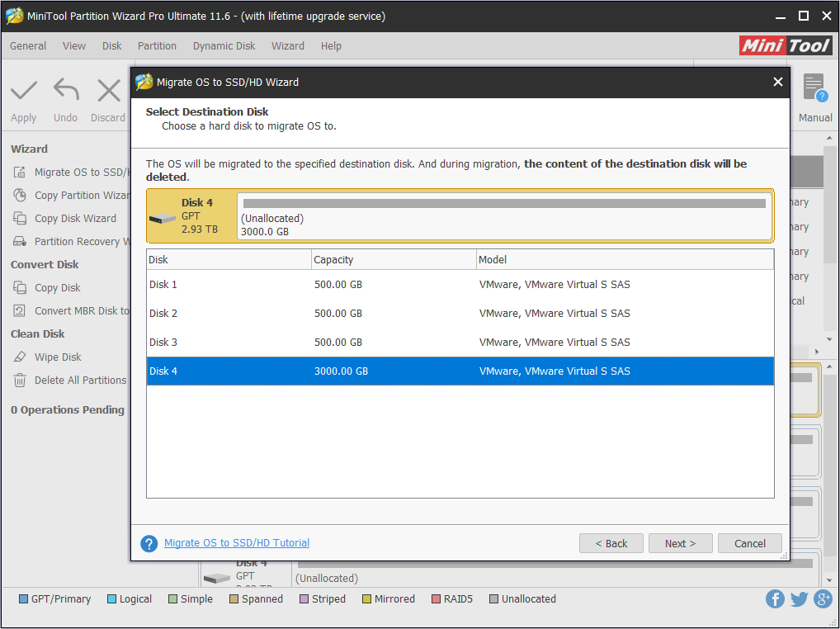Click the Back button
Image resolution: width=840 pixels, height=629 pixels.
click(x=611, y=543)
